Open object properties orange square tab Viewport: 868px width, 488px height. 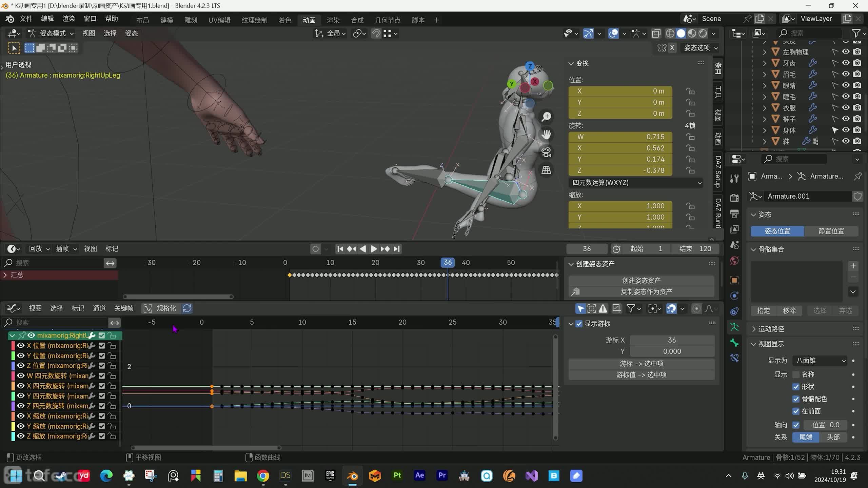[734, 280]
